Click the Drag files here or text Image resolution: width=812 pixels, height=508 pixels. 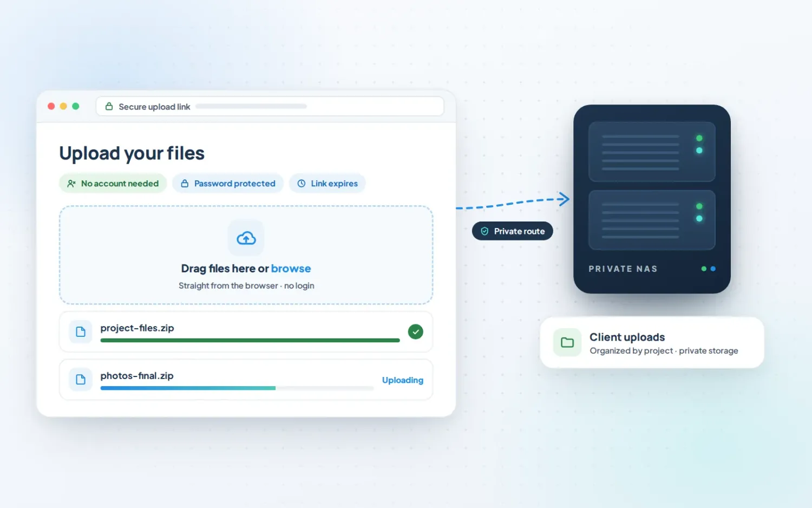225,269
